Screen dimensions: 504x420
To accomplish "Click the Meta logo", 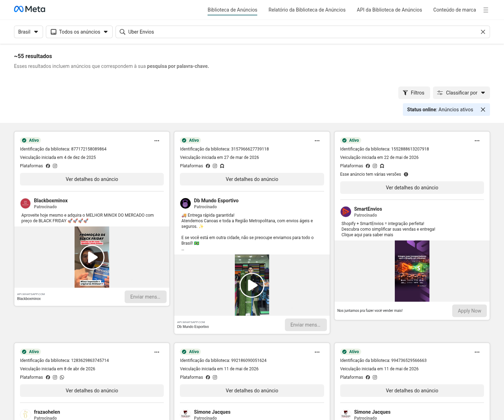I will click(x=29, y=9).
